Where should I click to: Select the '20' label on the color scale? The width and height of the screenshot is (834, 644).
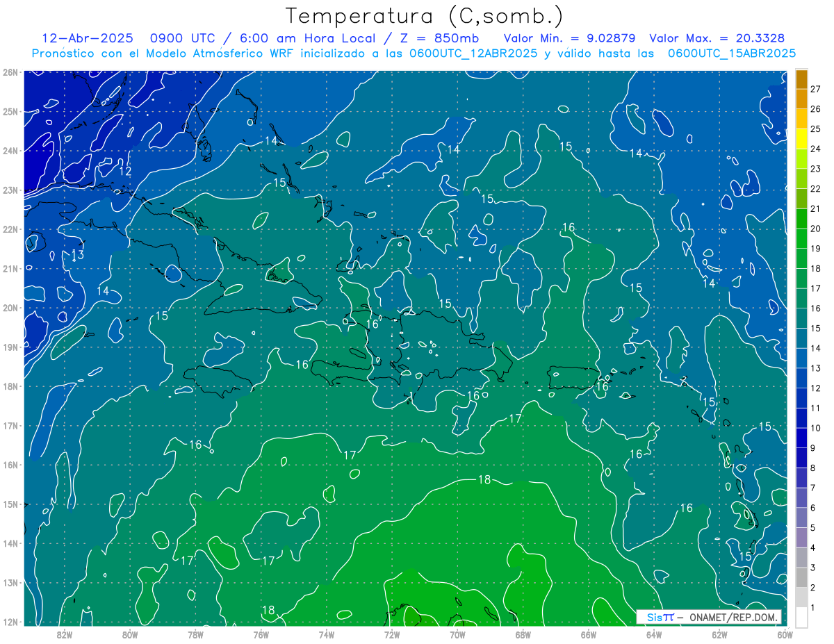click(816, 229)
